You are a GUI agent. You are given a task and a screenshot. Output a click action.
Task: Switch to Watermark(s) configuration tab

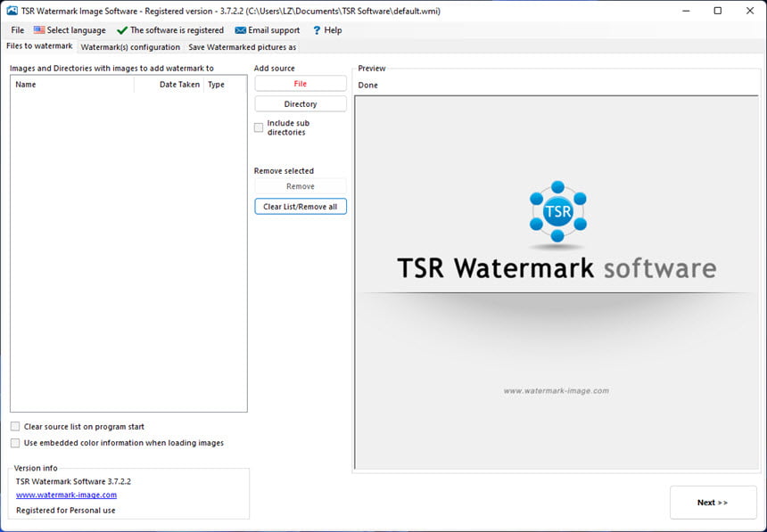click(x=130, y=47)
